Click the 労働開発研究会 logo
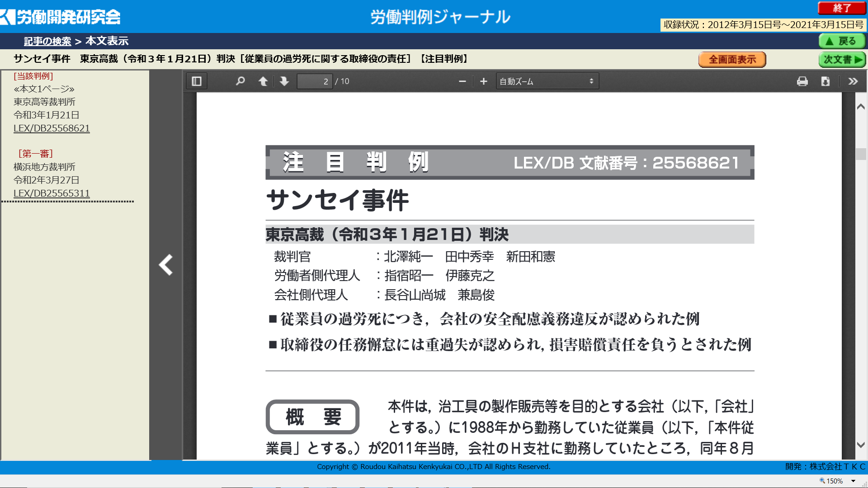 (61, 17)
